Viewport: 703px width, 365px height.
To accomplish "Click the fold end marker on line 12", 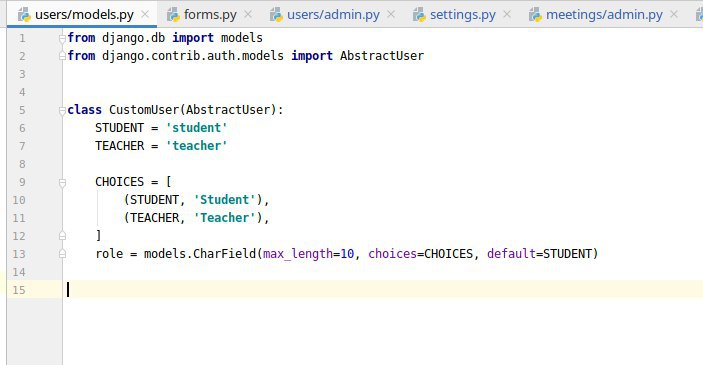I will pyautogui.click(x=62, y=236).
